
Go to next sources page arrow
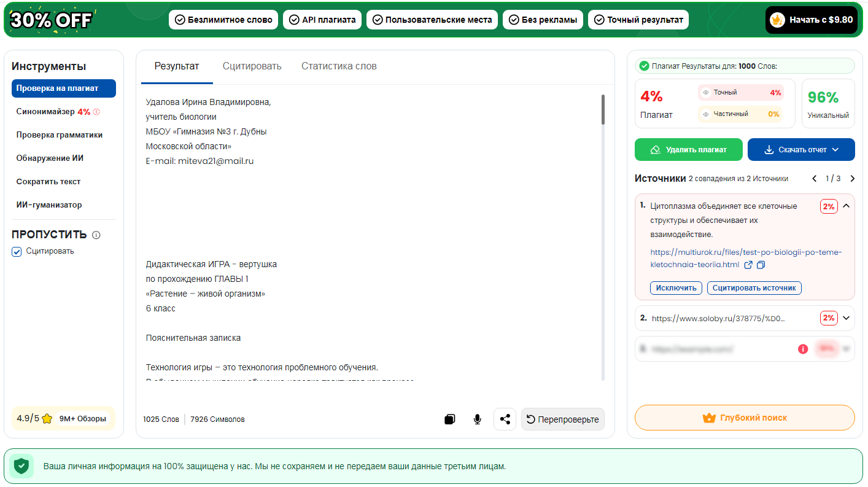(x=852, y=179)
